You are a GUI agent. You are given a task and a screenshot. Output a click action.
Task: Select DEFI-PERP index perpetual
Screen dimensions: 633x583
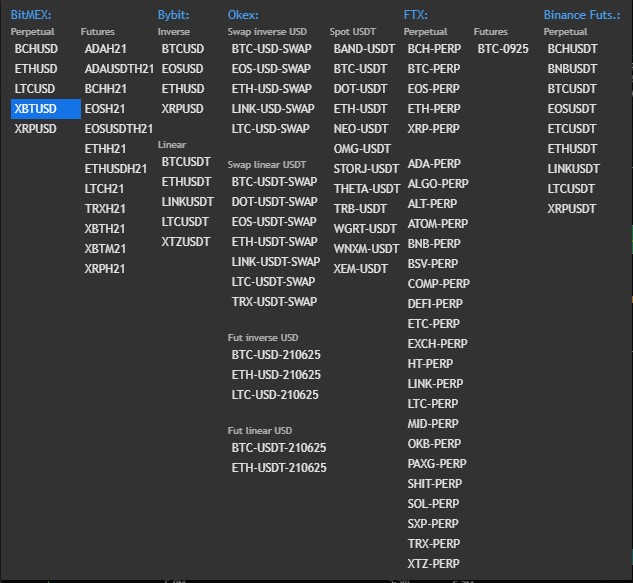pos(435,304)
